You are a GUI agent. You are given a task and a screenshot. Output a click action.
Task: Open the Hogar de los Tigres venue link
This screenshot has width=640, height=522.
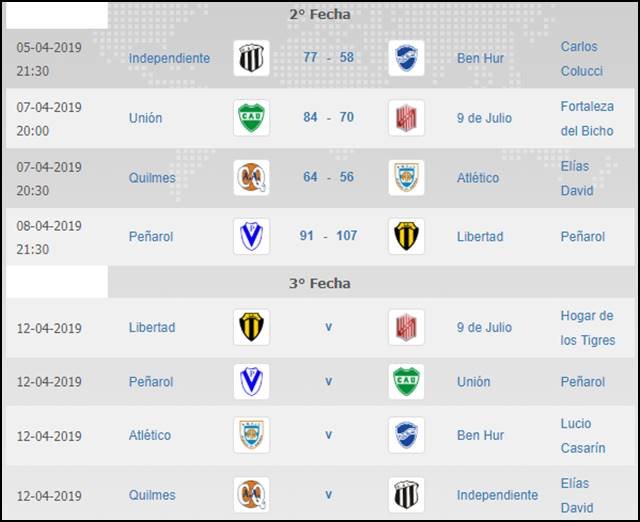click(x=587, y=327)
